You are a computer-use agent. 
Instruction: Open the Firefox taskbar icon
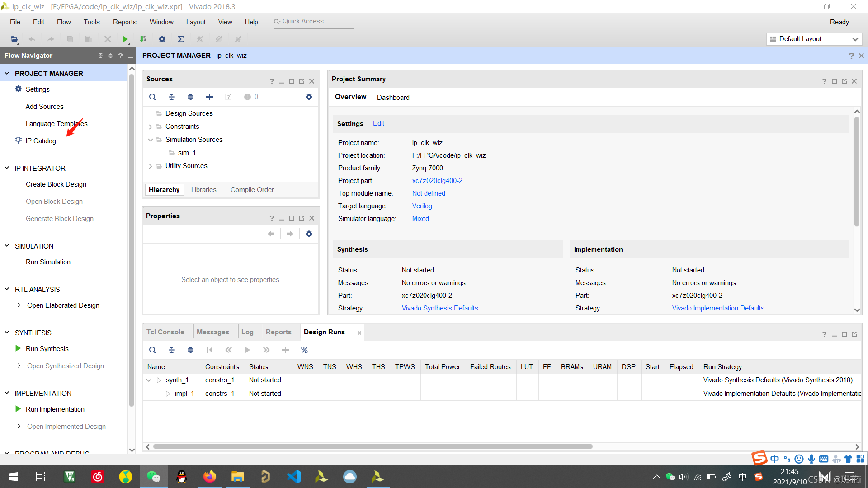(x=209, y=477)
